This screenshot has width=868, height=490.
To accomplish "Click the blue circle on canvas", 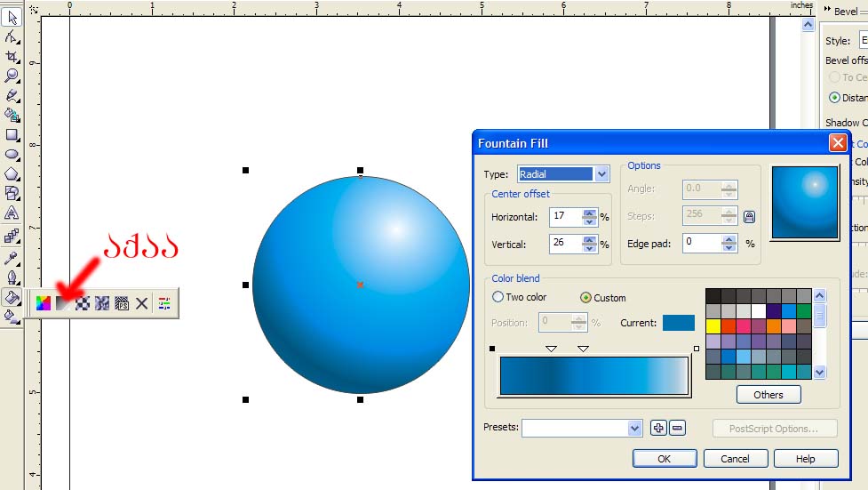I will tap(361, 285).
